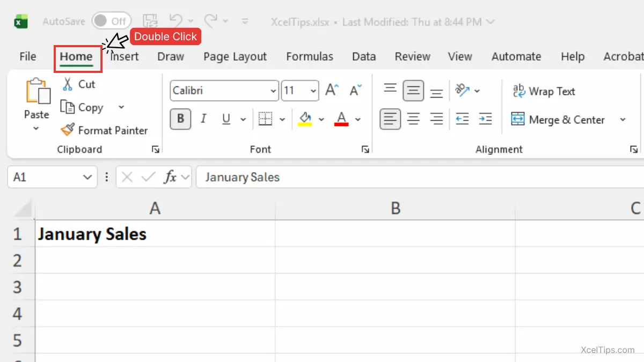This screenshot has height=362, width=644.
Task: Click the Decrease Indent icon
Action: 462,119
